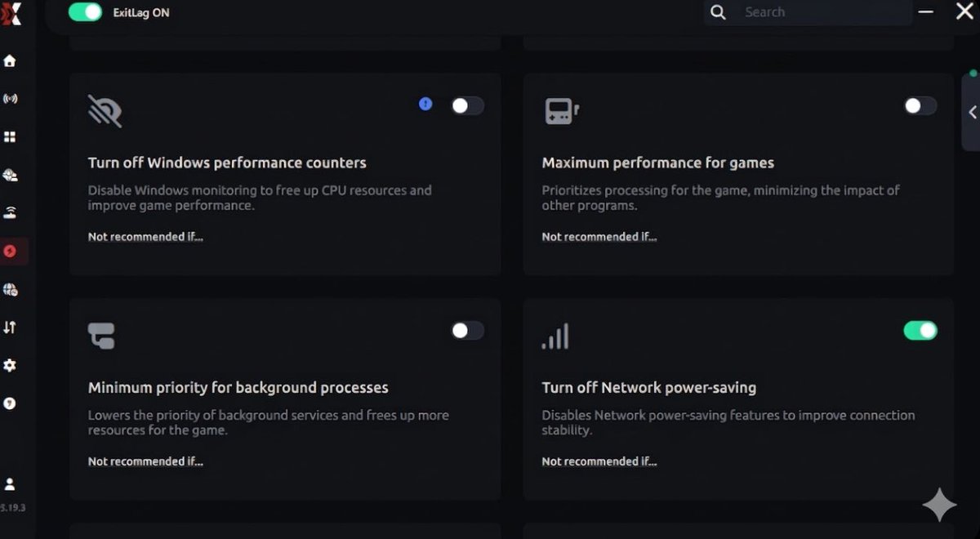Expand the side panel chevron arrow
This screenshot has width=980, height=539.
[x=972, y=113]
